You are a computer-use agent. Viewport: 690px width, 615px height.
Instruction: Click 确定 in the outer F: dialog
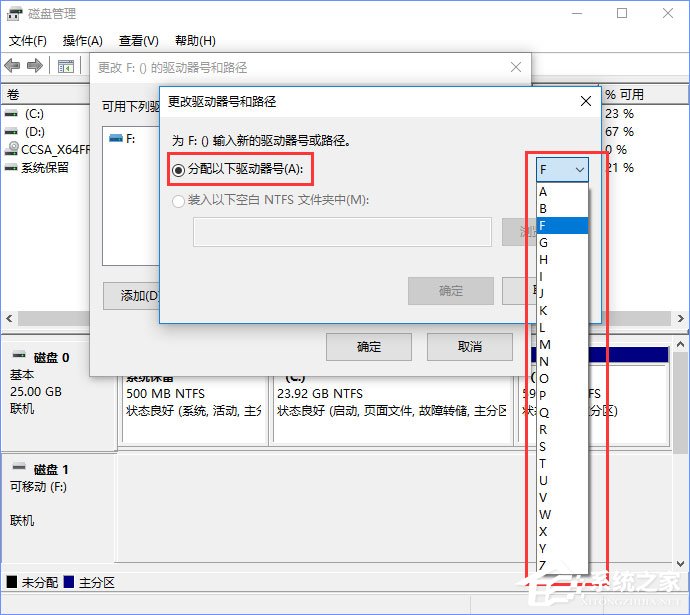click(369, 347)
